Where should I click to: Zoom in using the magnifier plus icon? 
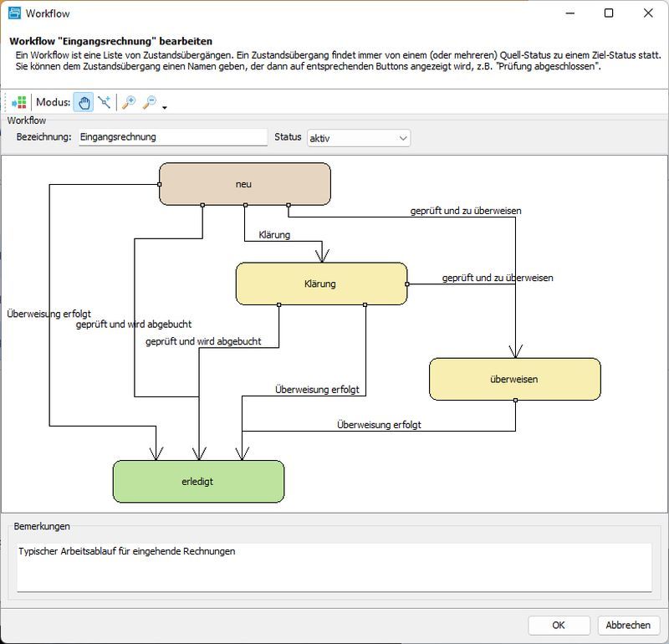click(x=130, y=102)
